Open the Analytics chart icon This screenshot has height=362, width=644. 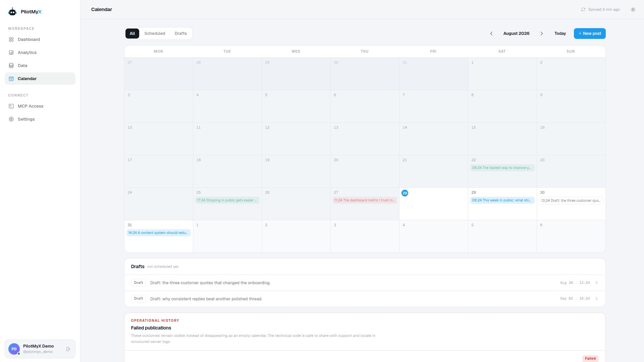coord(11,53)
